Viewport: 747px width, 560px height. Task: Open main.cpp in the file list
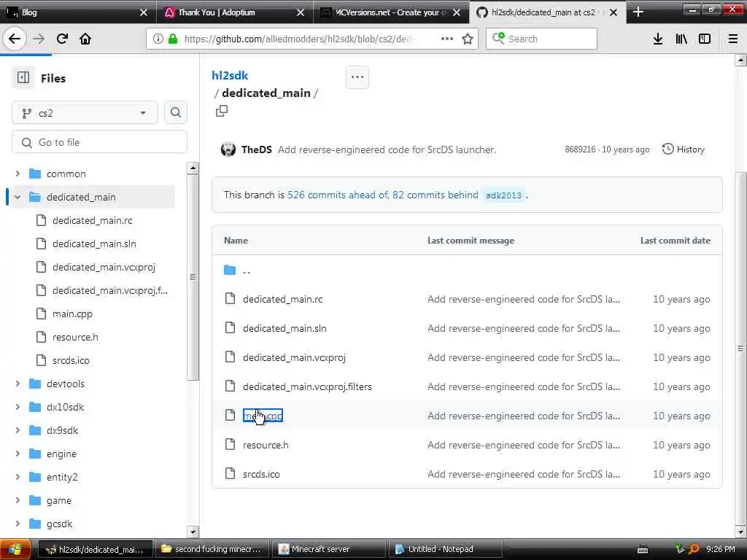(x=263, y=416)
